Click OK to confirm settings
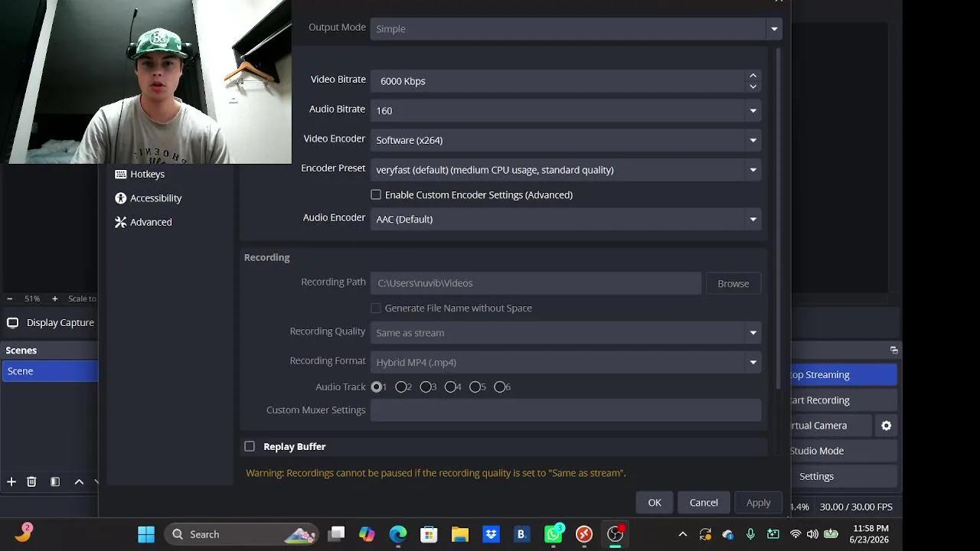 point(655,503)
